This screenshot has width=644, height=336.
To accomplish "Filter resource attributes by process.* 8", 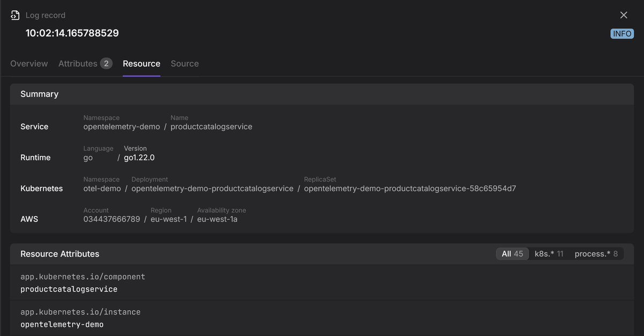I will point(596,254).
